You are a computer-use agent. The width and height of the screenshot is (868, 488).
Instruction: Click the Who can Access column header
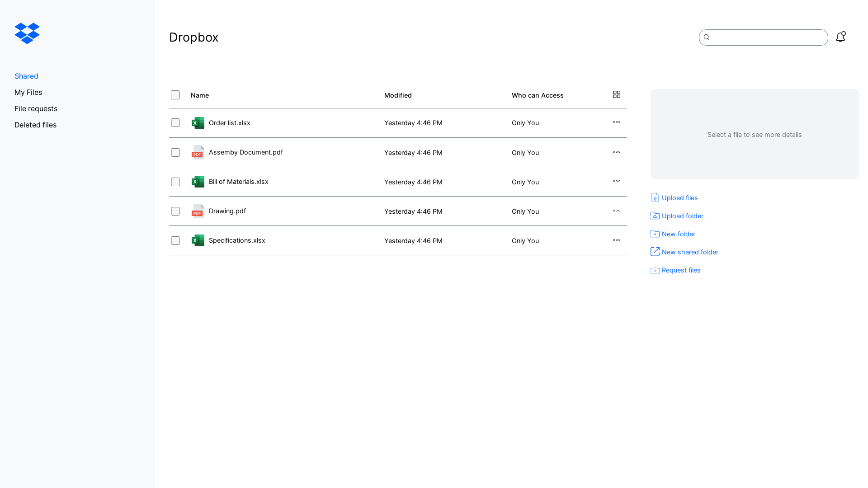pos(538,95)
